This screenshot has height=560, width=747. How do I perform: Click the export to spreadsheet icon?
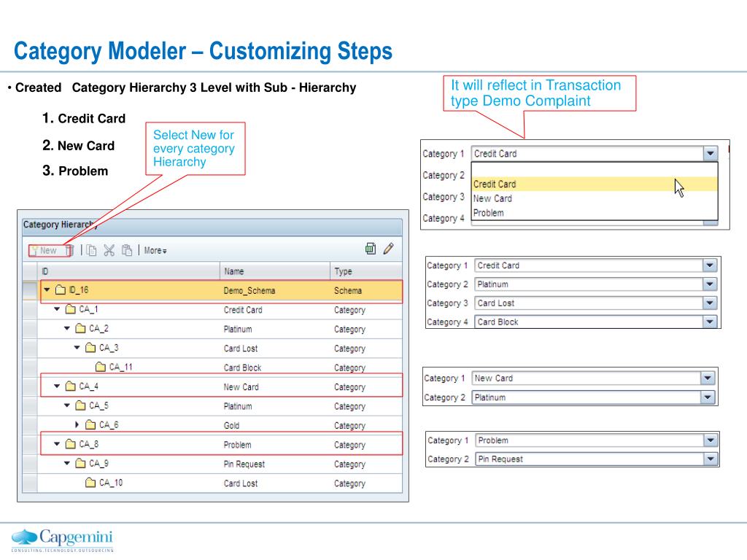click(x=370, y=249)
